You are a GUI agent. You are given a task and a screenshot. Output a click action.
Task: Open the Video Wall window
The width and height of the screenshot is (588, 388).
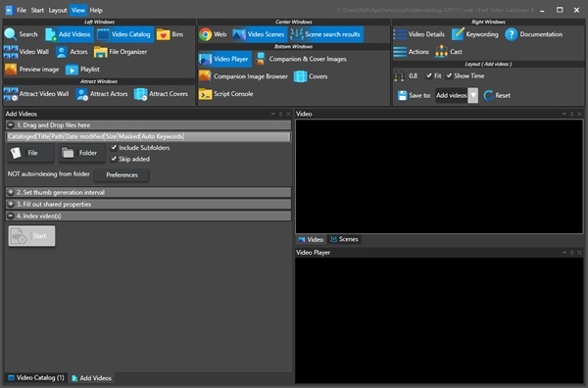tap(26, 52)
